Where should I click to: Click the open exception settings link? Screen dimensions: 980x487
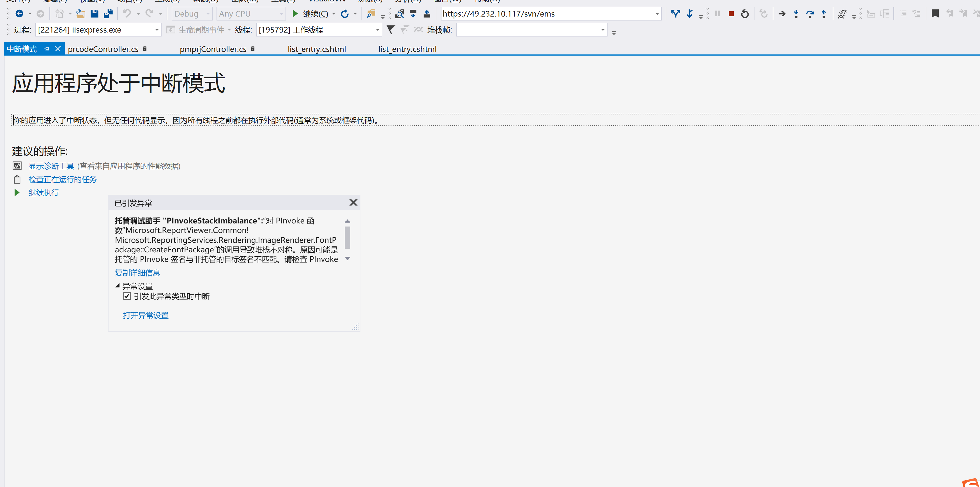click(146, 315)
